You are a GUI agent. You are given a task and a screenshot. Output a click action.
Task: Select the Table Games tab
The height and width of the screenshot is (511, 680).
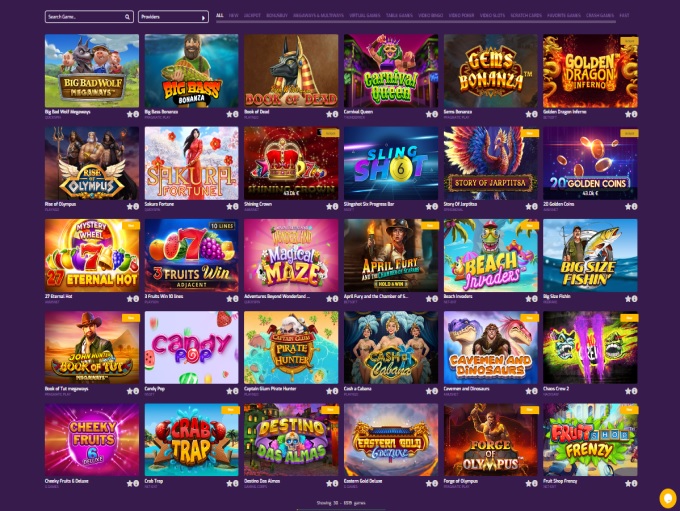tap(399, 15)
